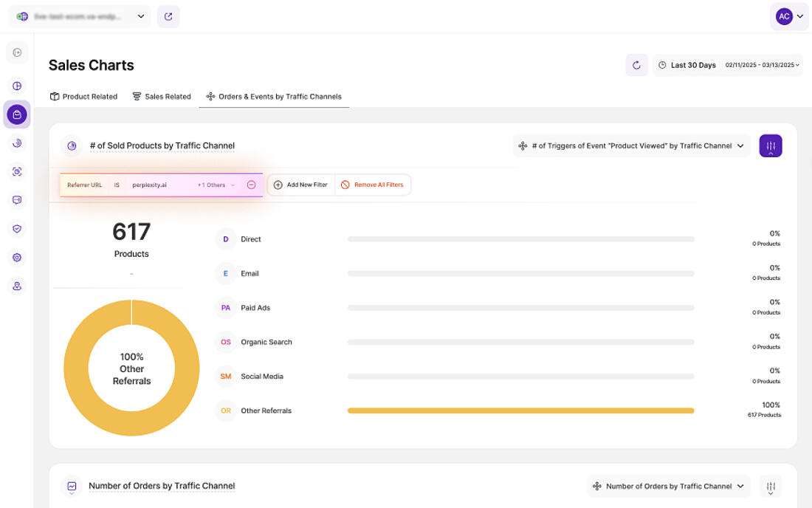Click the Direct channel D badge
Screen dimensions: 812x508
[x=226, y=239]
